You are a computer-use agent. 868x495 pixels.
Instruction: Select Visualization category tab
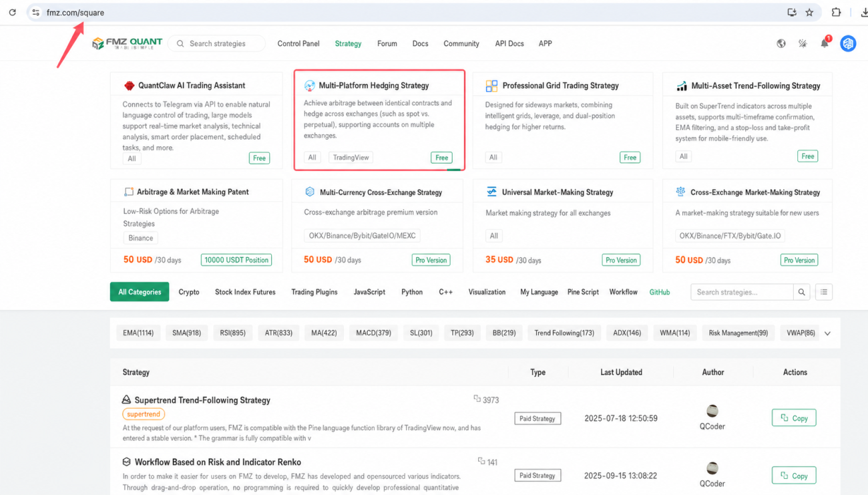(x=487, y=292)
